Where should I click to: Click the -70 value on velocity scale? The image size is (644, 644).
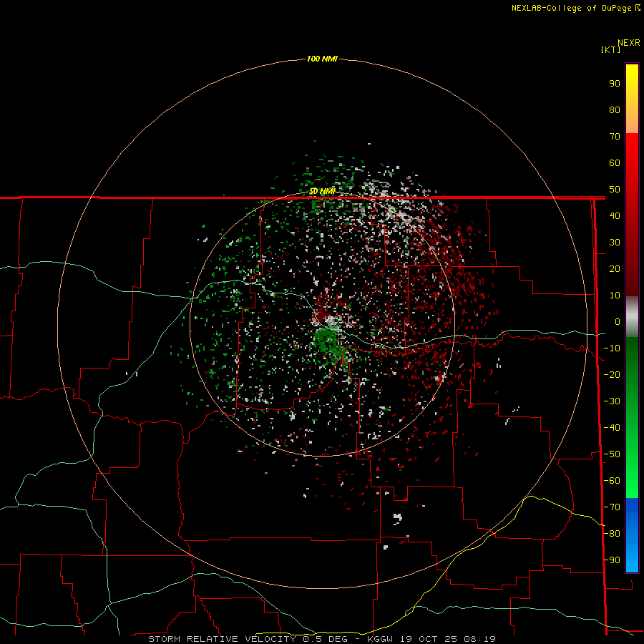point(612,507)
